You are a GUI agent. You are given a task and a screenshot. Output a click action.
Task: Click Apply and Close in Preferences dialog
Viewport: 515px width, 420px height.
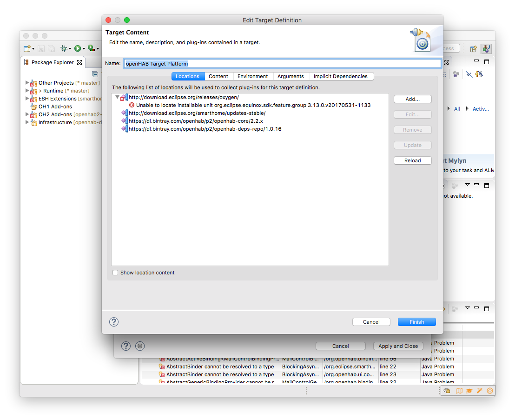point(398,346)
